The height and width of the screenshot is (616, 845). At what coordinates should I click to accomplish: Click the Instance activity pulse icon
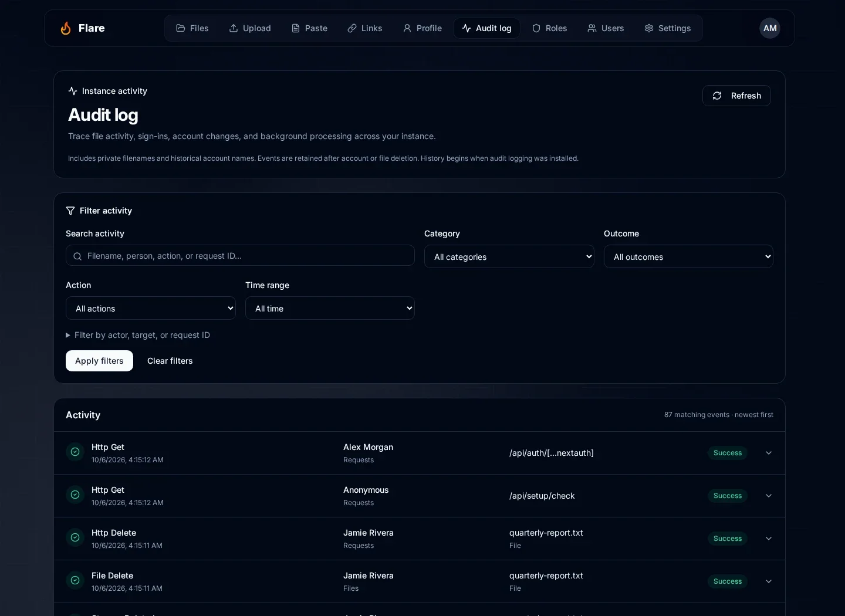coord(73,91)
